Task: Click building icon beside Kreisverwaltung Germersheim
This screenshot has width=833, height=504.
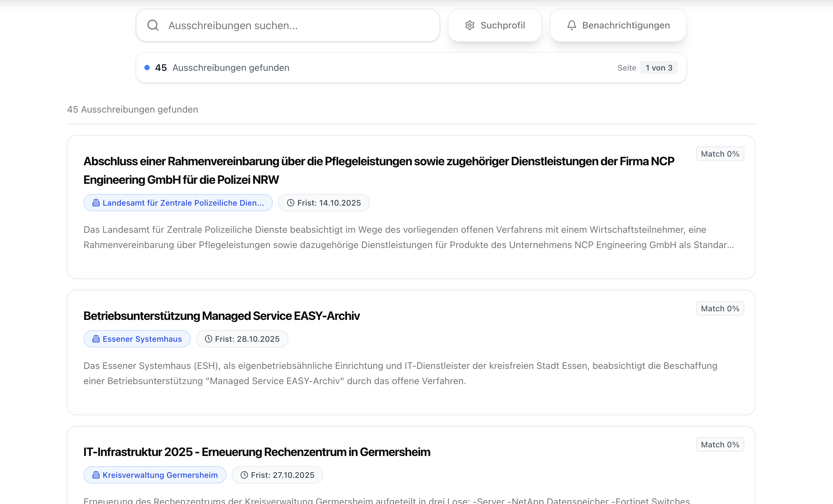Action: pyautogui.click(x=96, y=475)
